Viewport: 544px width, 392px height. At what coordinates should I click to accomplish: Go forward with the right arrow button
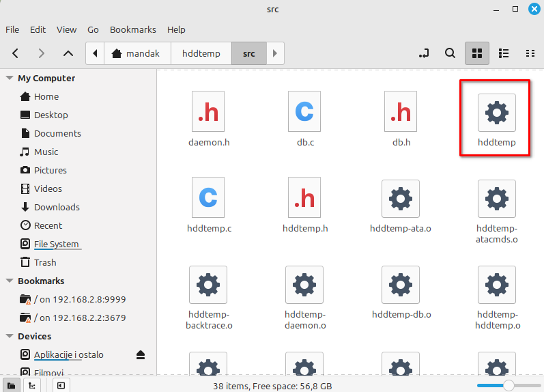point(41,53)
